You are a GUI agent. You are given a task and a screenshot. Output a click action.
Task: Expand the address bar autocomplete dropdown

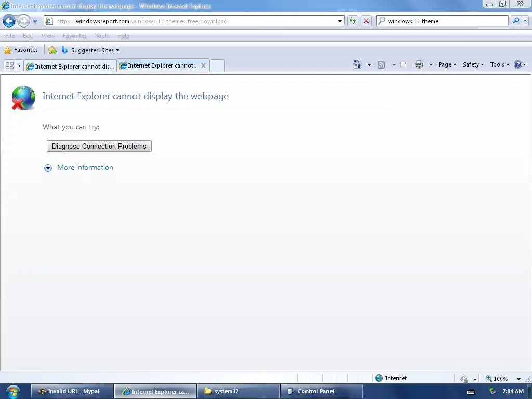(340, 21)
